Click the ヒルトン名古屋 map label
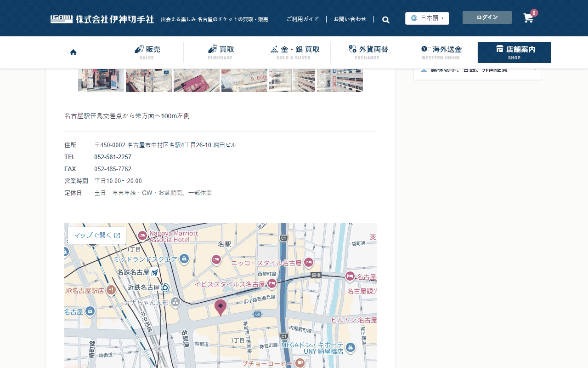 (x=354, y=320)
